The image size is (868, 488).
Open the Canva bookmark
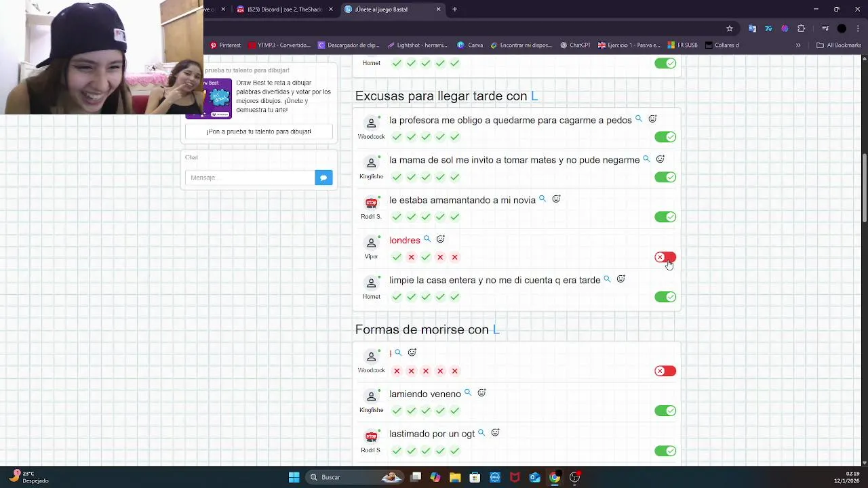pyautogui.click(x=470, y=45)
